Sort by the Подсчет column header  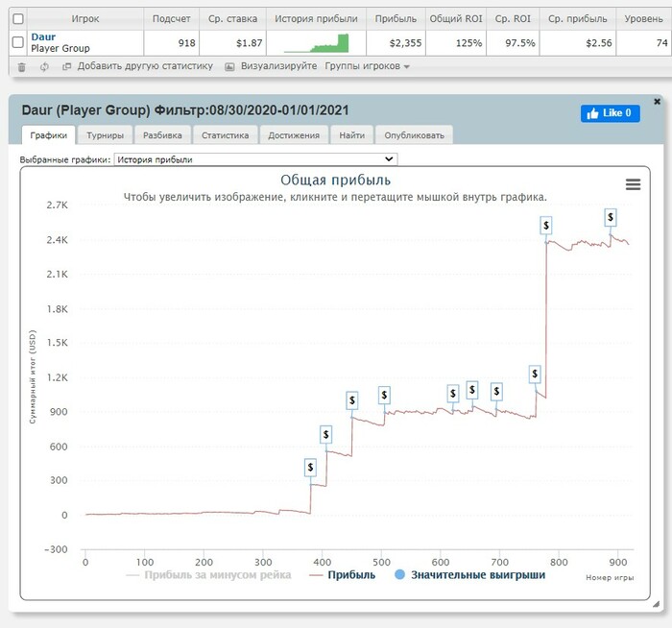172,19
